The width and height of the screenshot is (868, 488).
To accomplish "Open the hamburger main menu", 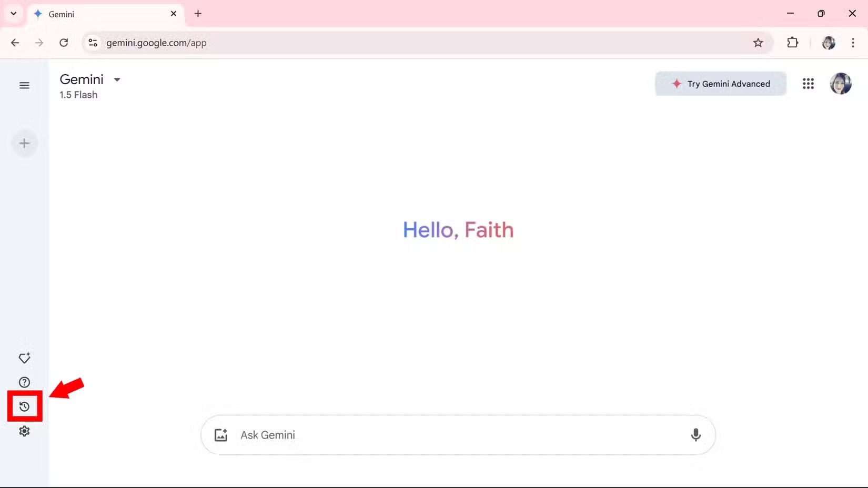I will point(24,85).
